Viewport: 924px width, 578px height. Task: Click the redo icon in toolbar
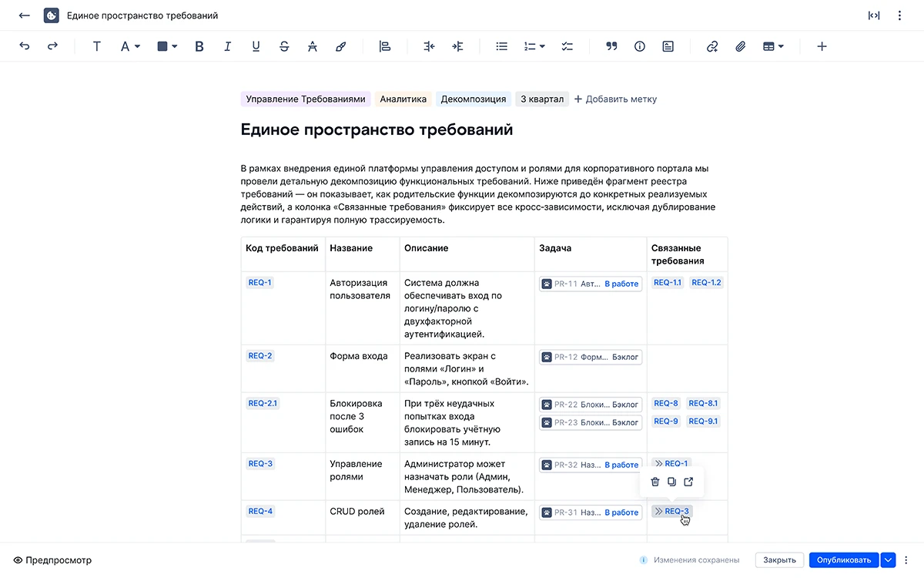(x=52, y=46)
